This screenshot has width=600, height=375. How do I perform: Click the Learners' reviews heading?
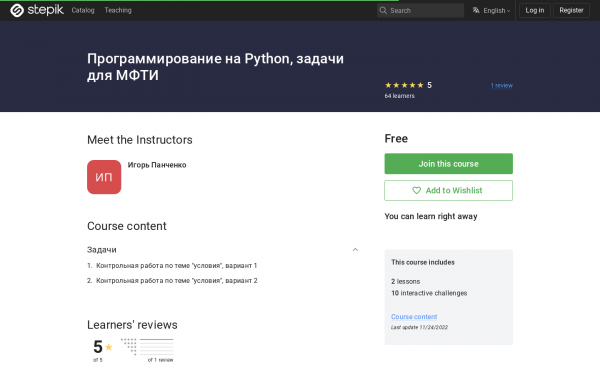tap(132, 325)
